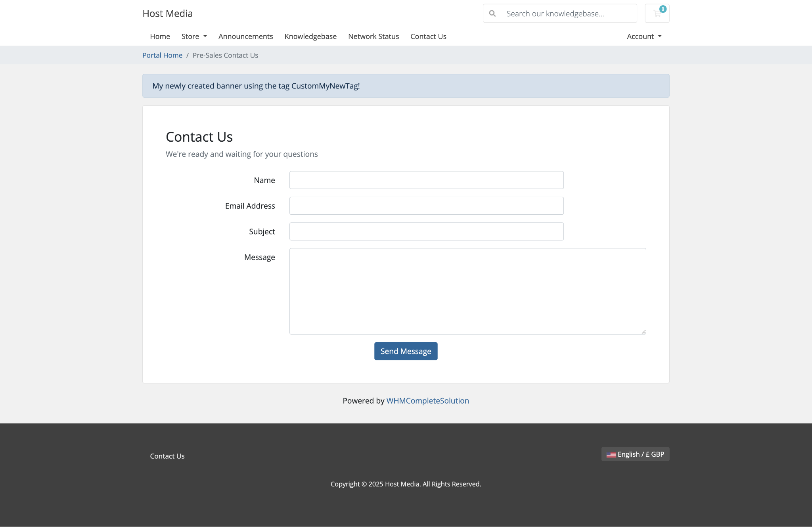
Task: Click into the Email Address field
Action: (x=426, y=206)
